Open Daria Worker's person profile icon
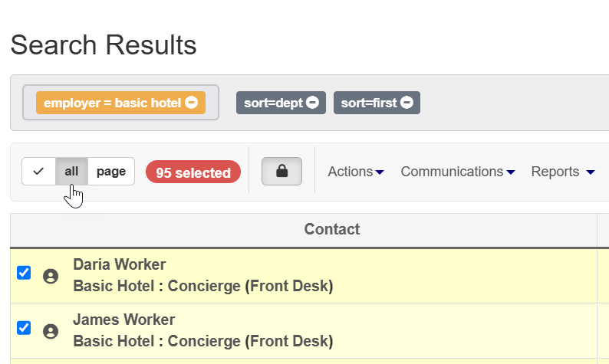The height and width of the screenshot is (364, 609). pos(51,277)
